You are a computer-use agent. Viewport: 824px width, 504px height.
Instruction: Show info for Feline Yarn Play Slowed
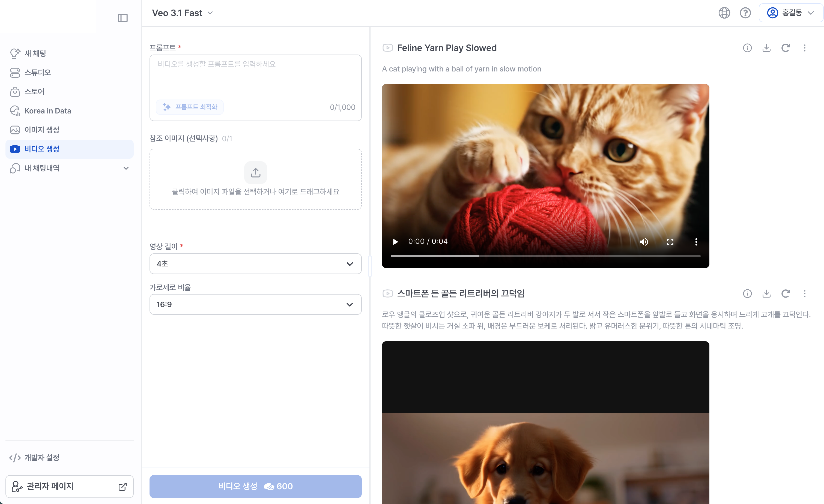(747, 48)
